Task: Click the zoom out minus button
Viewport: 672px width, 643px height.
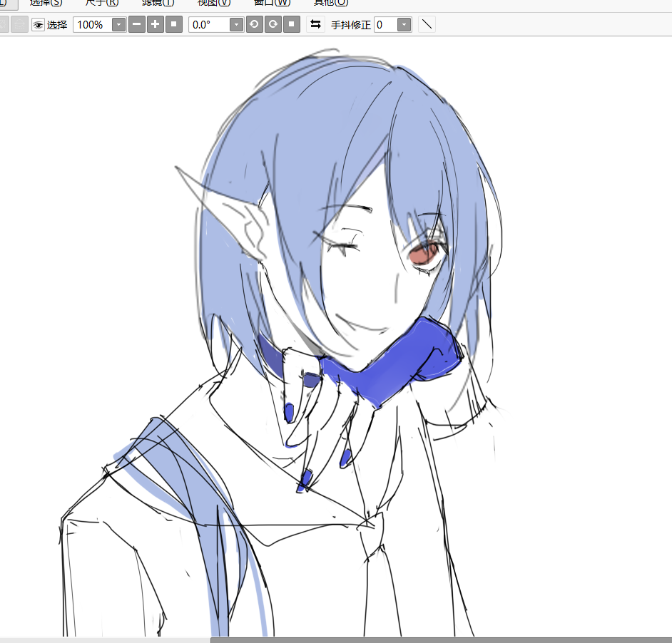Action: tap(136, 25)
